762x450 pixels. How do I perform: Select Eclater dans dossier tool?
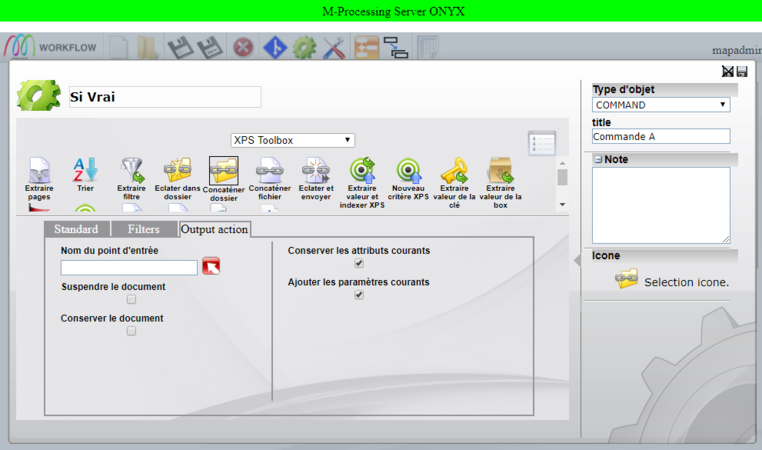coord(177,170)
